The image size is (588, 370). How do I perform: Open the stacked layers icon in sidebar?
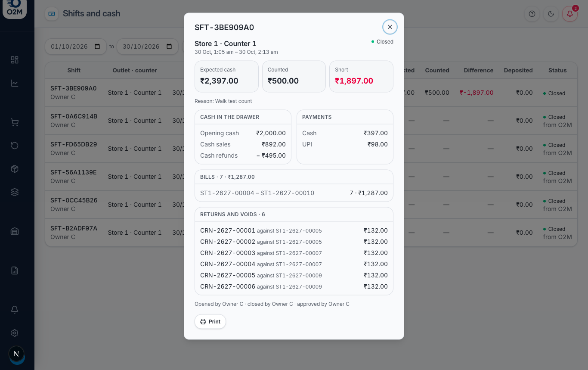[15, 192]
